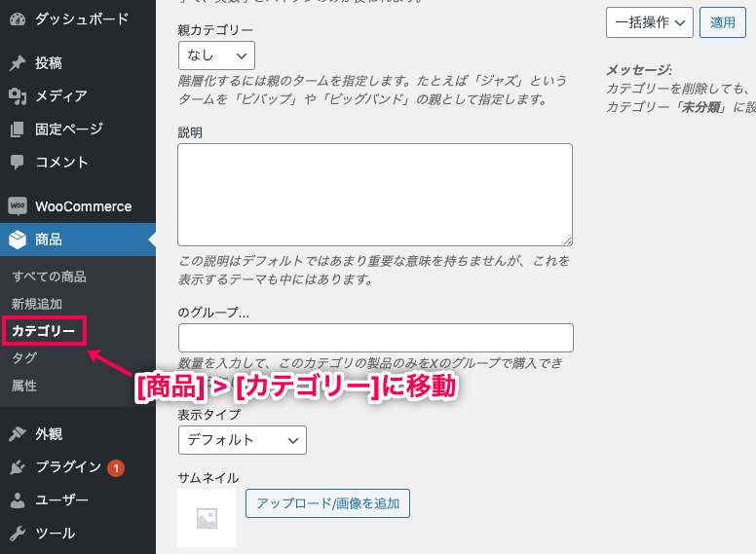
Task: Click the media icon beside メディア
Action: (x=18, y=96)
